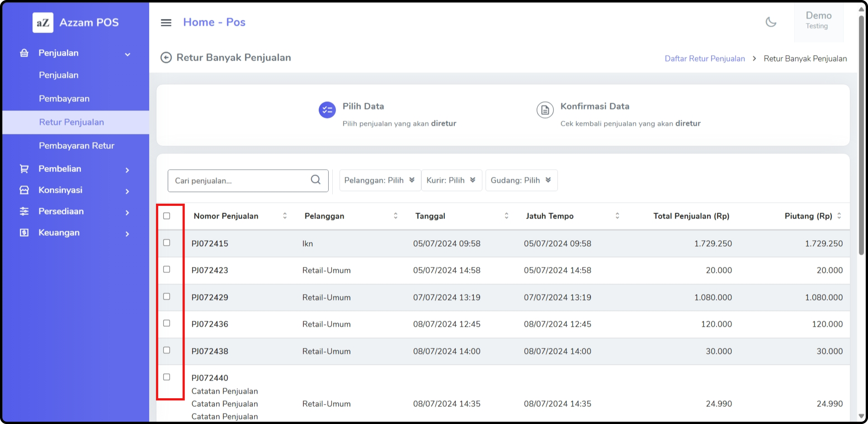This screenshot has width=868, height=424.
Task: Click the vertical page scrollbar
Action: tap(861, 135)
